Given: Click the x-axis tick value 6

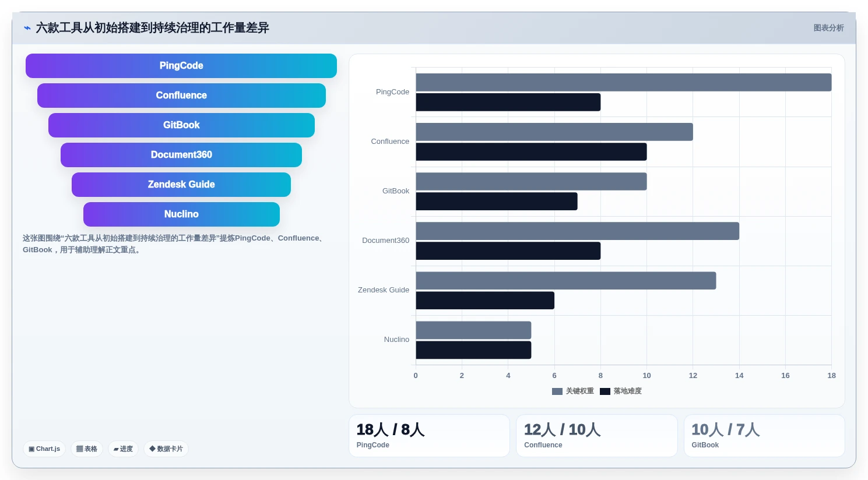Looking at the screenshot, I should click(x=554, y=376).
